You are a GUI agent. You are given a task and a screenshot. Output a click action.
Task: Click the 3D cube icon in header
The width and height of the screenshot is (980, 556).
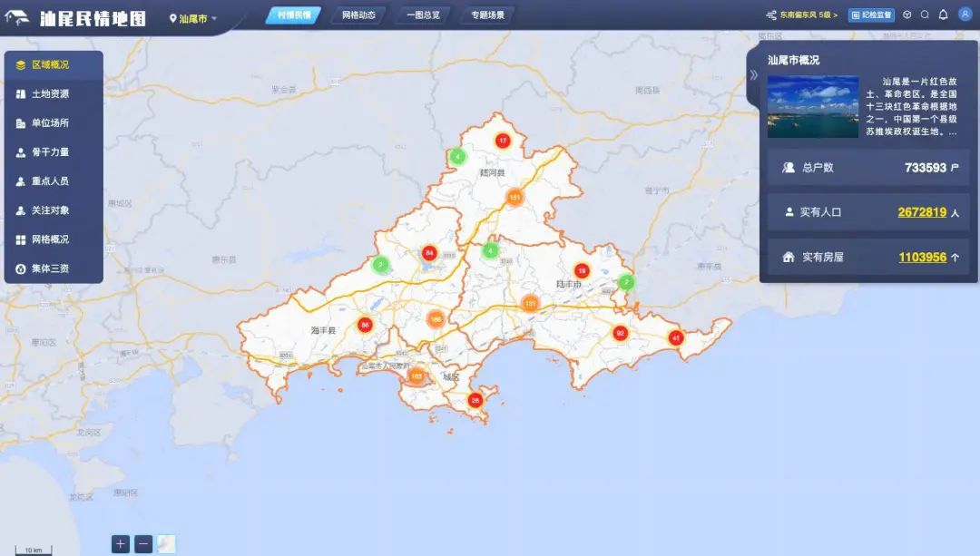click(x=906, y=15)
